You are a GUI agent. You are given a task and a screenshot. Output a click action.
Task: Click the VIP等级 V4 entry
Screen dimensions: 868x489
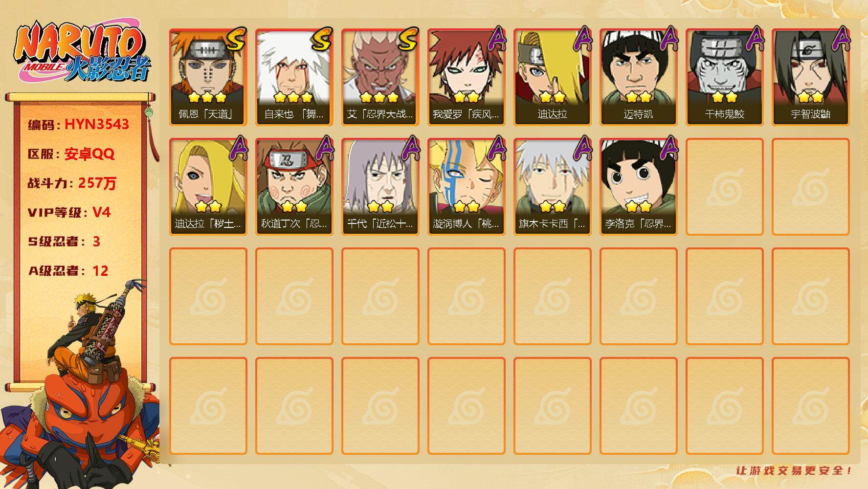pyautogui.click(x=69, y=212)
